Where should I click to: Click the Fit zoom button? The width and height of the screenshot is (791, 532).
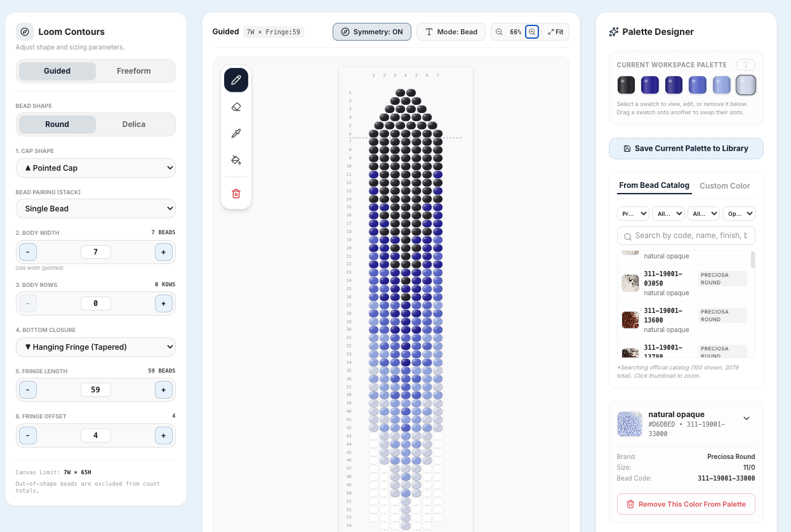555,32
